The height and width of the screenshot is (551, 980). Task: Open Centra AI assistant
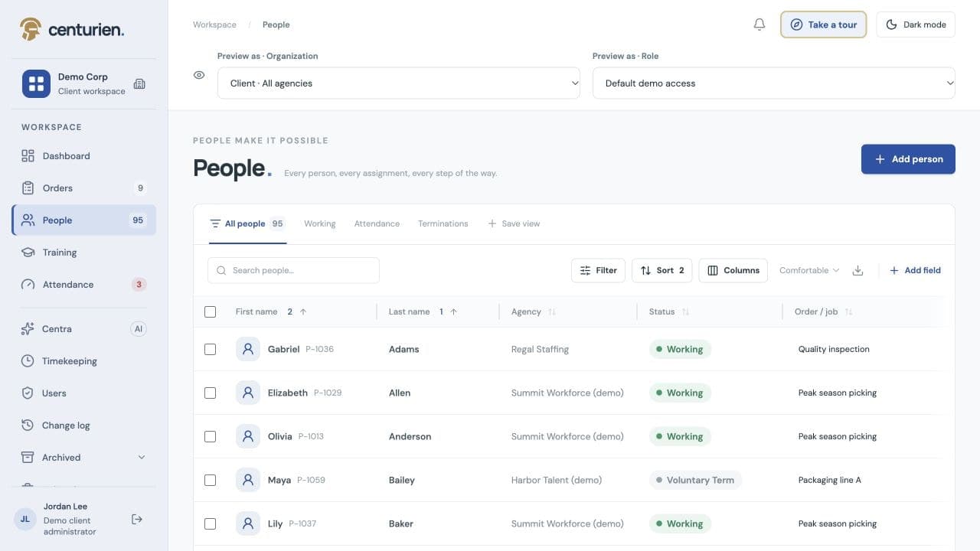(84, 329)
